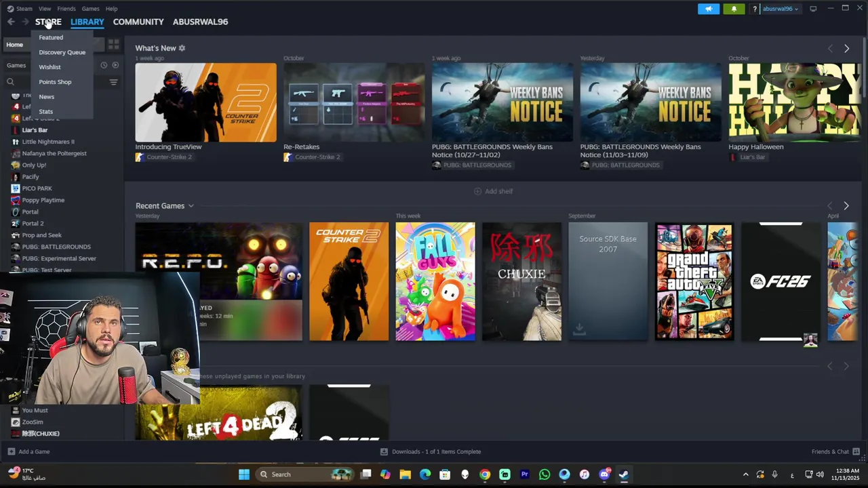Click the Downloads status icon
This screenshot has height=488, width=868.
pyautogui.click(x=384, y=451)
